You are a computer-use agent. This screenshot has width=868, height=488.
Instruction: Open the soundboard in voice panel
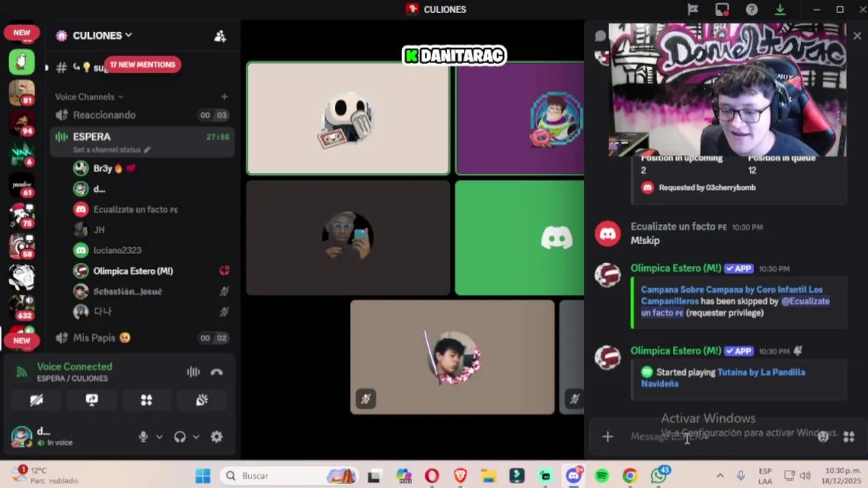(x=201, y=400)
